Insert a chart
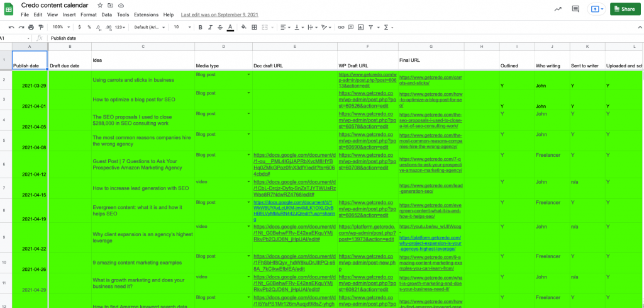The image size is (644, 308). (x=360, y=27)
